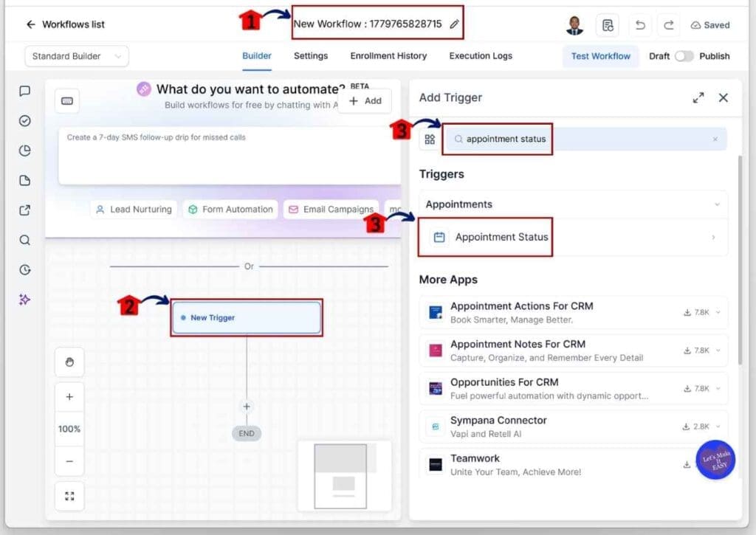Go back to Workflows list
Viewport: 756px width, 535px height.
[65, 24]
